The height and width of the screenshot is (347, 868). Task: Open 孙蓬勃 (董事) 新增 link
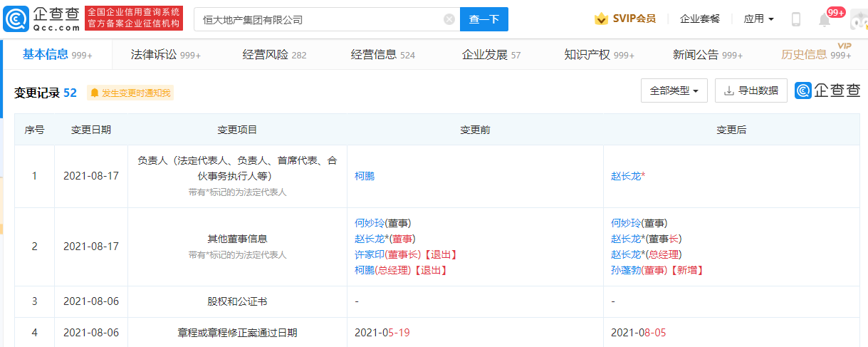point(657,270)
